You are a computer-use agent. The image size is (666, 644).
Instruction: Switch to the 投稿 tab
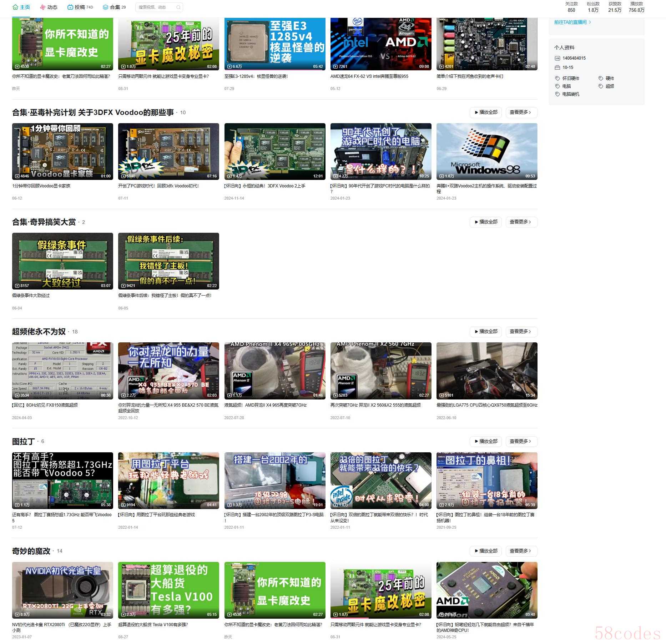[x=80, y=7]
